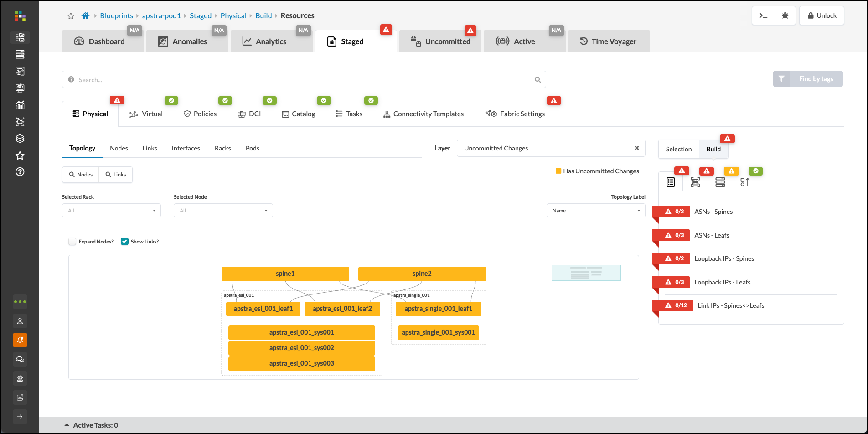868x434 pixels.
Task: Open the Selected Rack dropdown
Action: coord(111,211)
